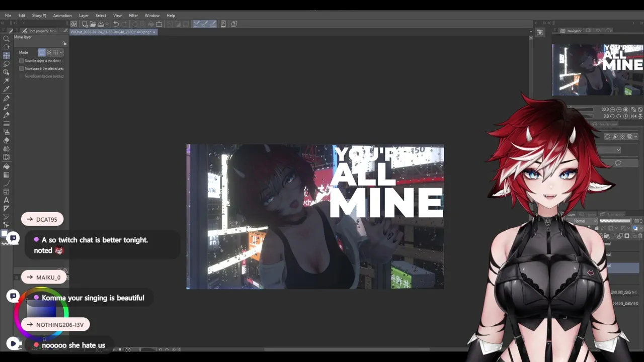644x362 pixels.
Task: Tick 'Moved layers become selected' checkbox
Action: coord(22,76)
